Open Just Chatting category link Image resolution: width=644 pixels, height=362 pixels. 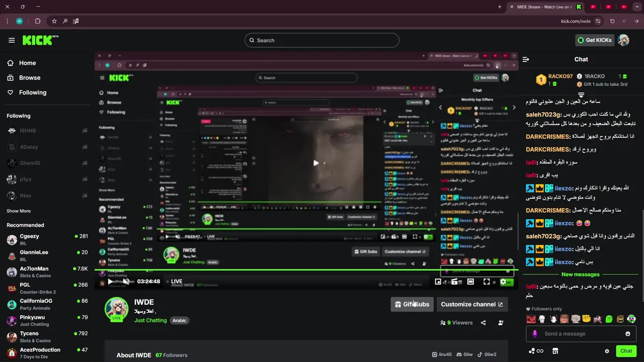pyautogui.click(x=150, y=320)
